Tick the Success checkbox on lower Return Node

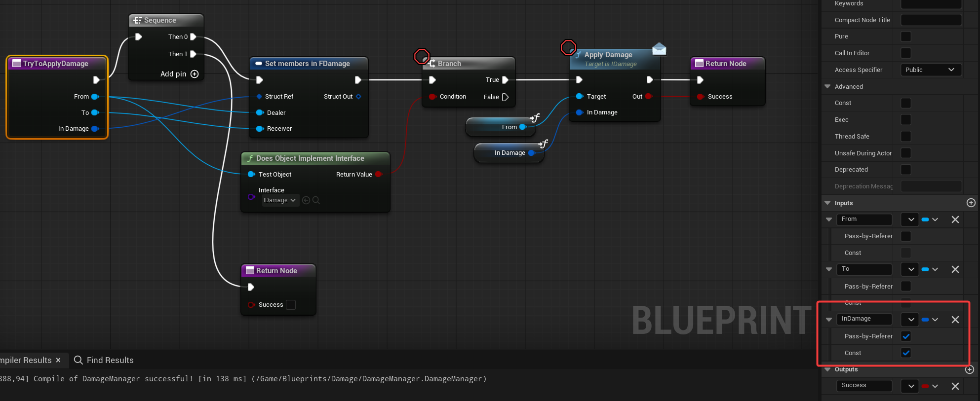(x=291, y=305)
